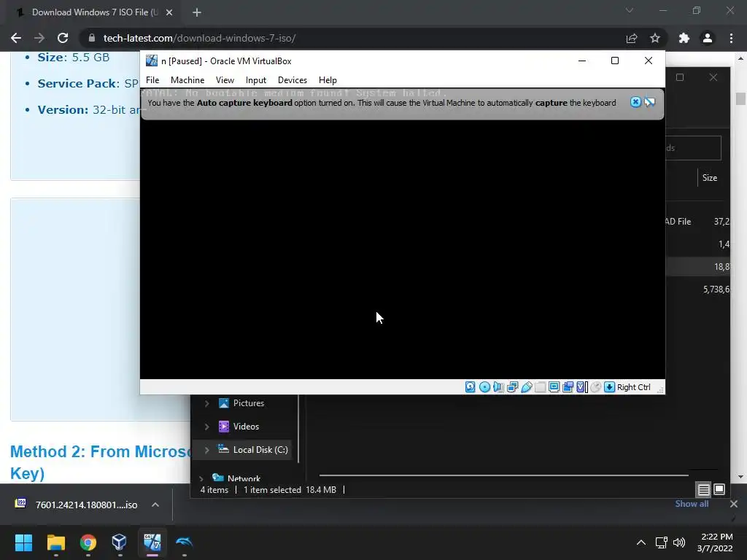Image resolution: width=747 pixels, height=560 pixels.
Task: Open Chrome tab search chevron
Action: tap(630, 10)
